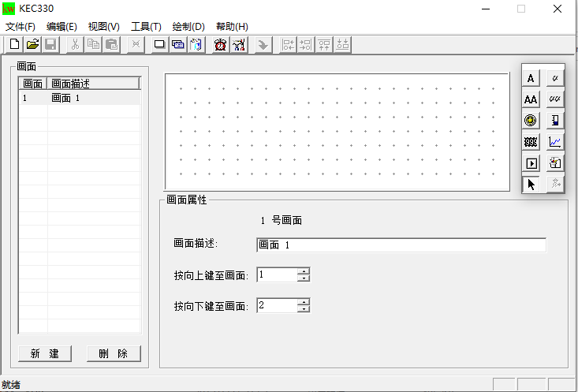Screen dimensions: 578x392
Task: Increase the 按向下键至画面 value
Action: point(304,302)
